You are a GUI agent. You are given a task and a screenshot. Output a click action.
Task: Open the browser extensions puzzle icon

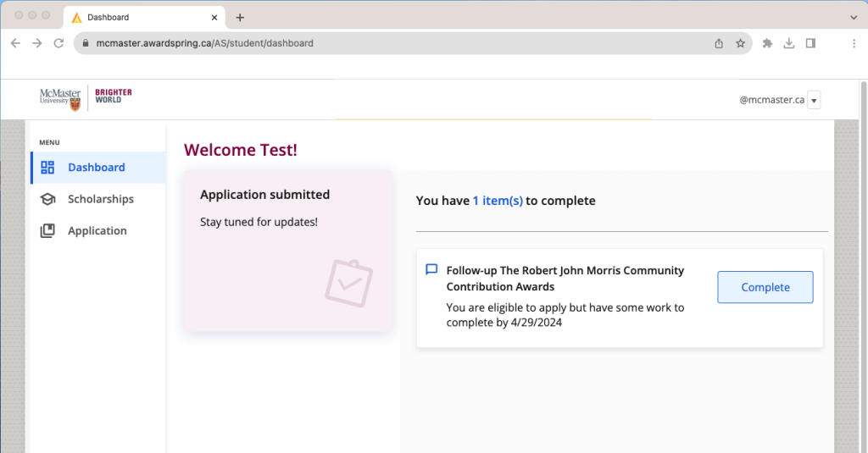coord(768,43)
